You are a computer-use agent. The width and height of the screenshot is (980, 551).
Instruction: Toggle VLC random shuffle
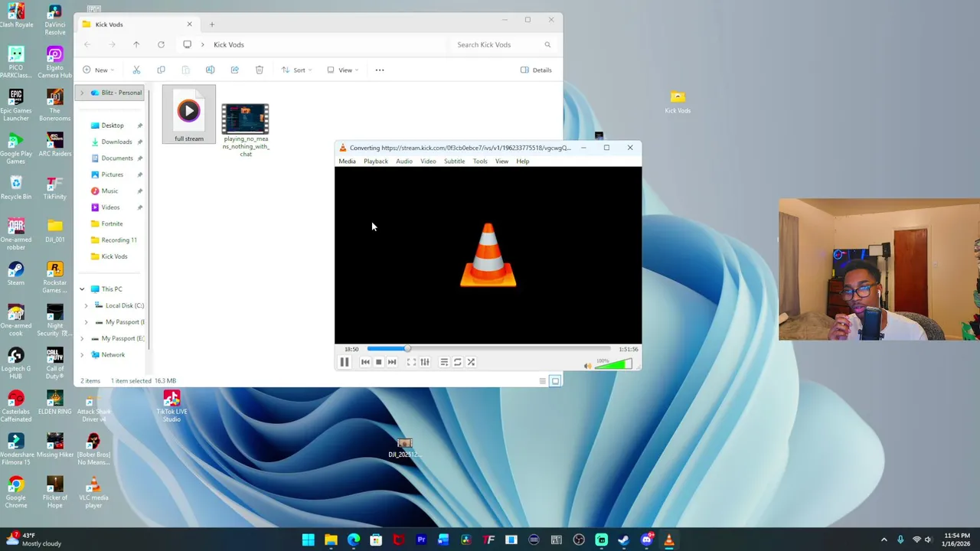click(471, 362)
